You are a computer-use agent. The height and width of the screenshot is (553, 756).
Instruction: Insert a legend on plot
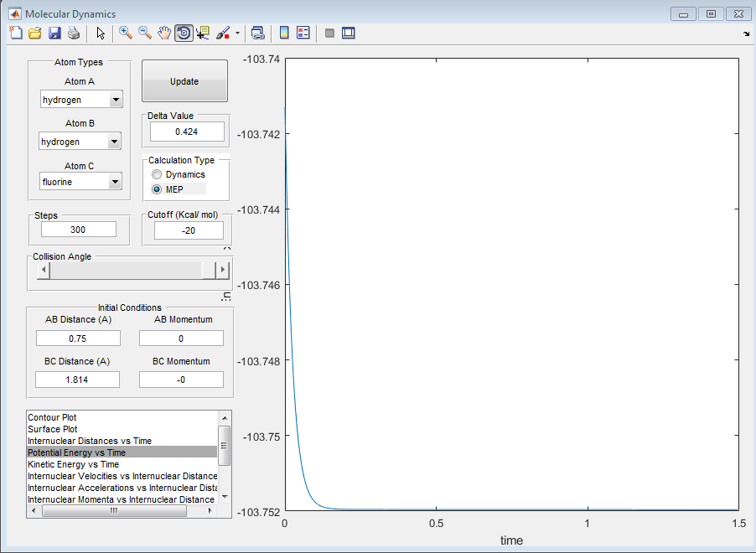[303, 33]
